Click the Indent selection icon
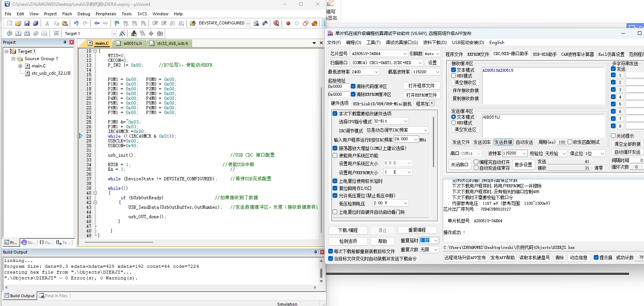Image resolution: width=644 pixels, height=306 pixels. click(155, 23)
